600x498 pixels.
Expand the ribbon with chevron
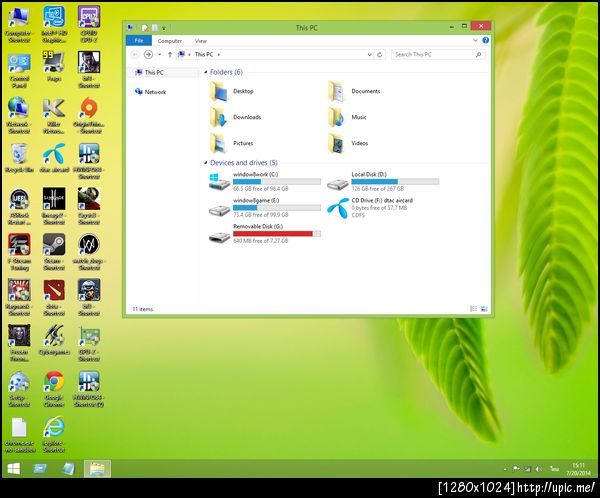pyautogui.click(x=475, y=40)
